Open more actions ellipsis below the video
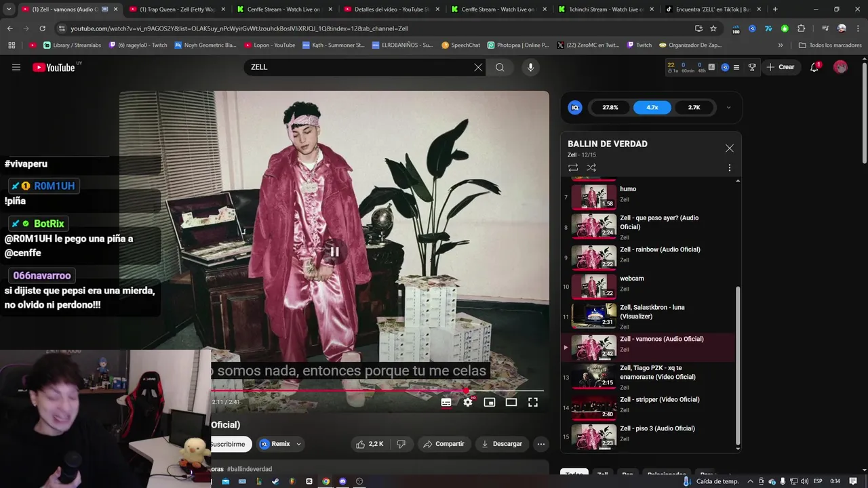The width and height of the screenshot is (868, 488). click(540, 444)
